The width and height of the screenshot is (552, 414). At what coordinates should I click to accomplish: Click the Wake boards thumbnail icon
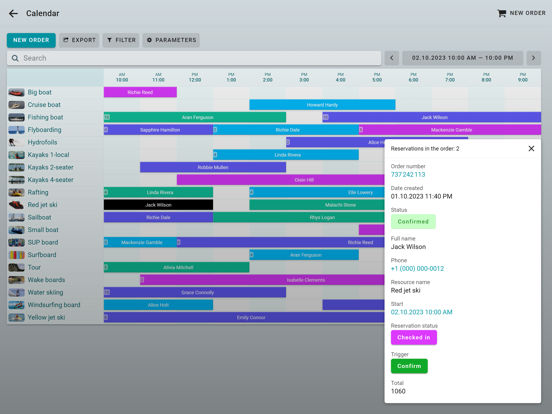pos(17,280)
